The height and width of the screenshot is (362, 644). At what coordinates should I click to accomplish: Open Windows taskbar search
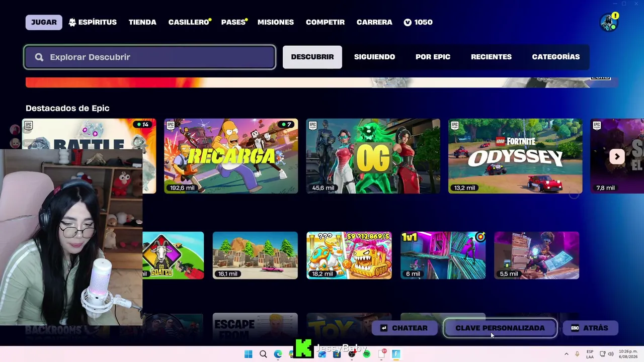pos(263,354)
